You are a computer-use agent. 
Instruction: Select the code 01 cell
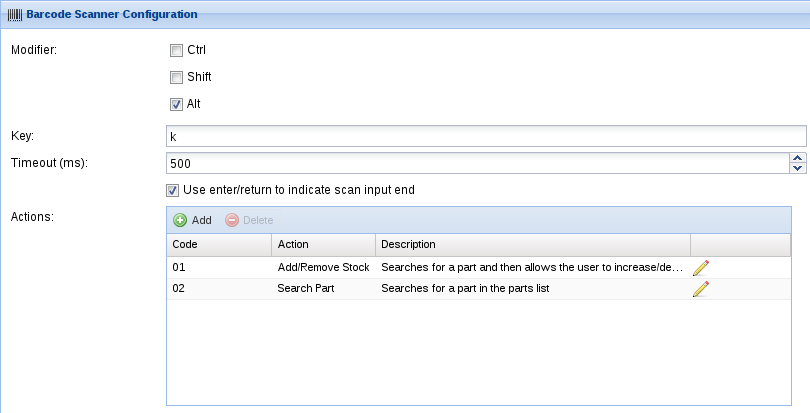218,268
